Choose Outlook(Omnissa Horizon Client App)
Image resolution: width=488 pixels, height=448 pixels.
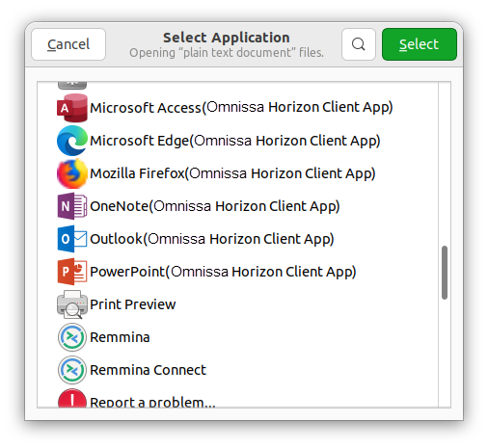[212, 239]
